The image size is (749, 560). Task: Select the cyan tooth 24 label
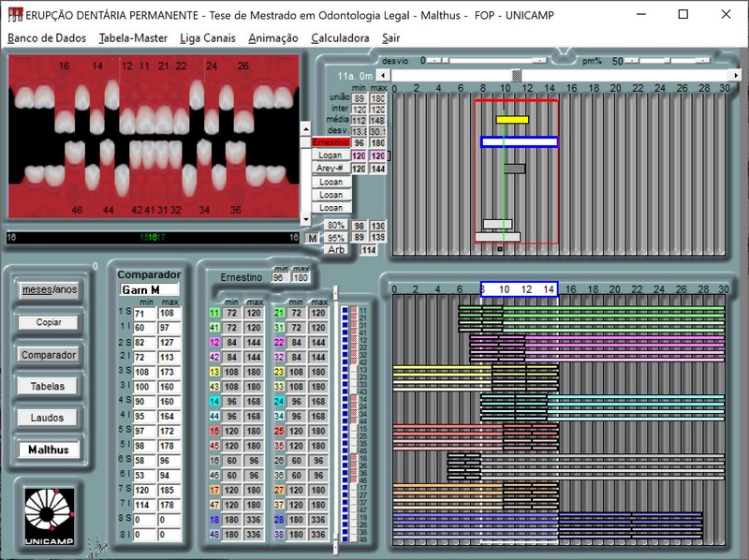pos(279,402)
